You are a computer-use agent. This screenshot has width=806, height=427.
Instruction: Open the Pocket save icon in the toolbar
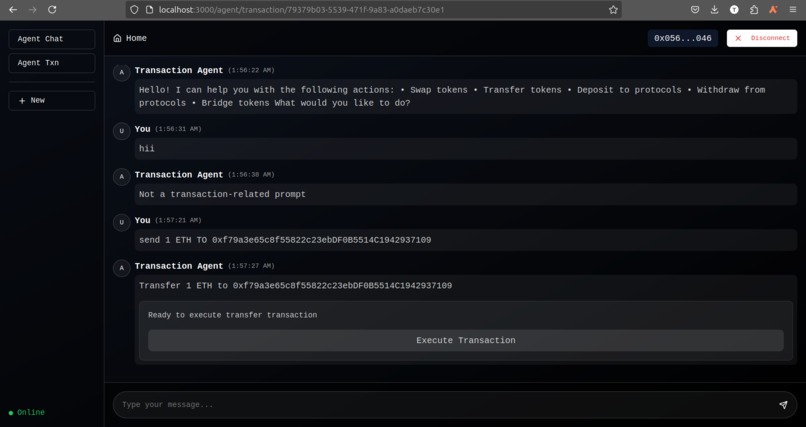(694, 10)
